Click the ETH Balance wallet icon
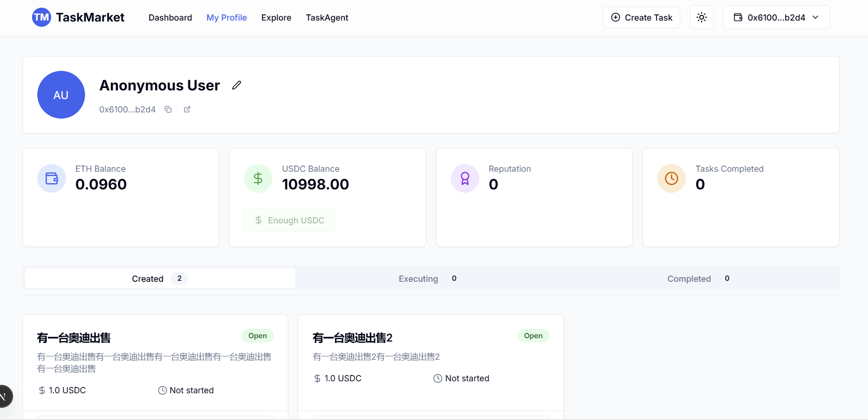Viewport: 868px width, 420px height. 52,178
